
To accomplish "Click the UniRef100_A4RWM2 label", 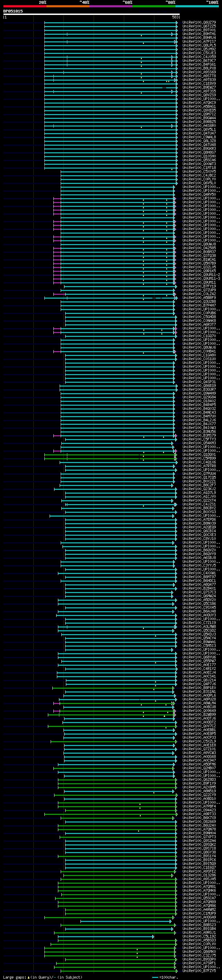I will [199, 910].
